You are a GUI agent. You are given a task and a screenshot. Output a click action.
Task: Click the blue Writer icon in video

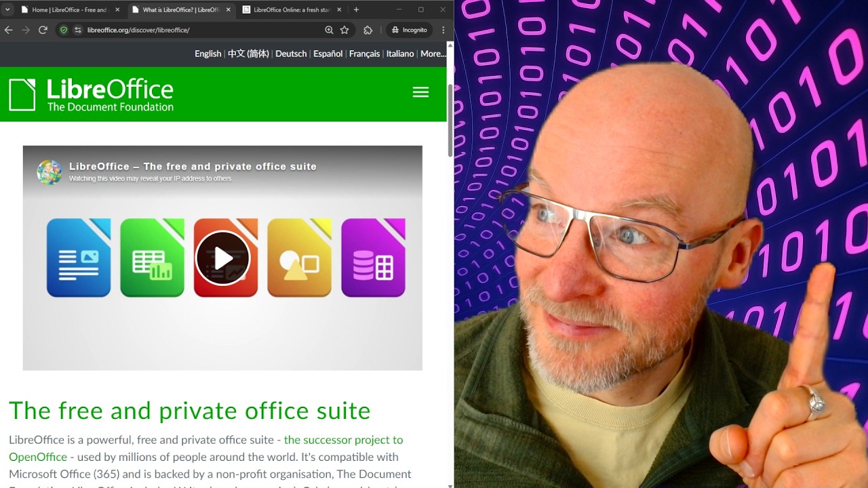pyautogui.click(x=79, y=258)
